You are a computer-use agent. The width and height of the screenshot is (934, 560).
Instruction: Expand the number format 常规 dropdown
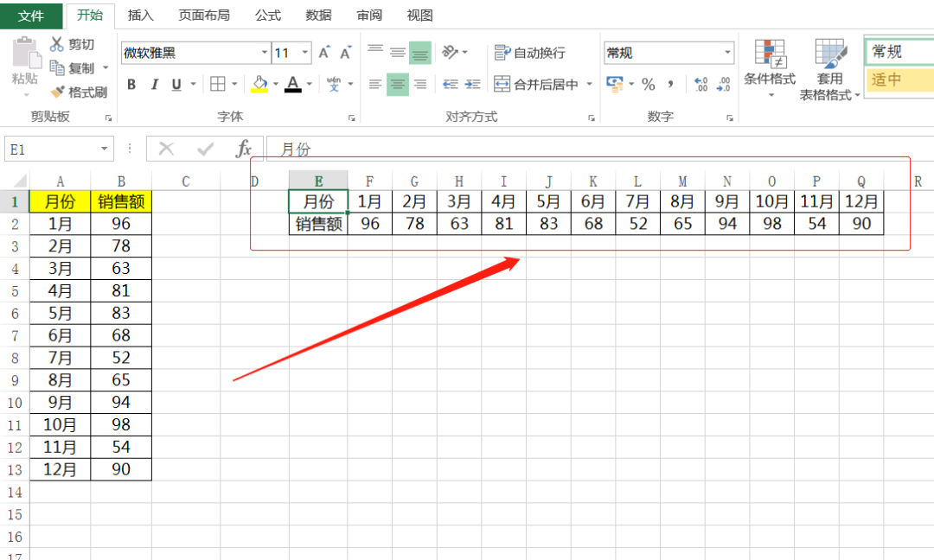[x=727, y=53]
